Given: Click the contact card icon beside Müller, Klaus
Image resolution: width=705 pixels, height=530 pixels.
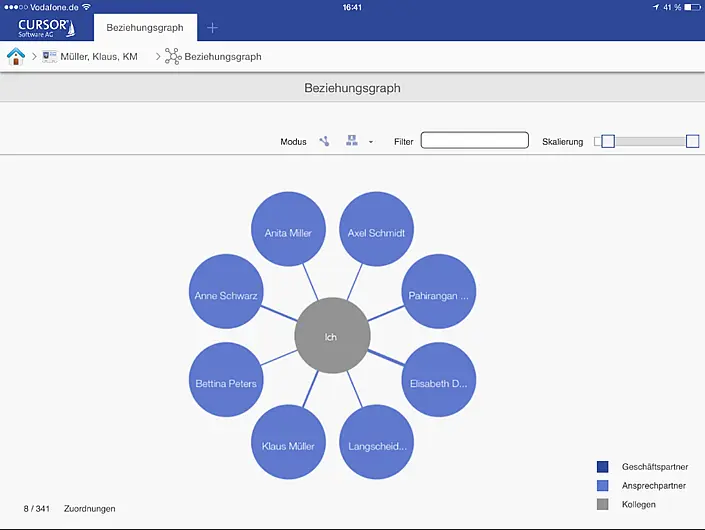Looking at the screenshot, I should pyautogui.click(x=50, y=57).
